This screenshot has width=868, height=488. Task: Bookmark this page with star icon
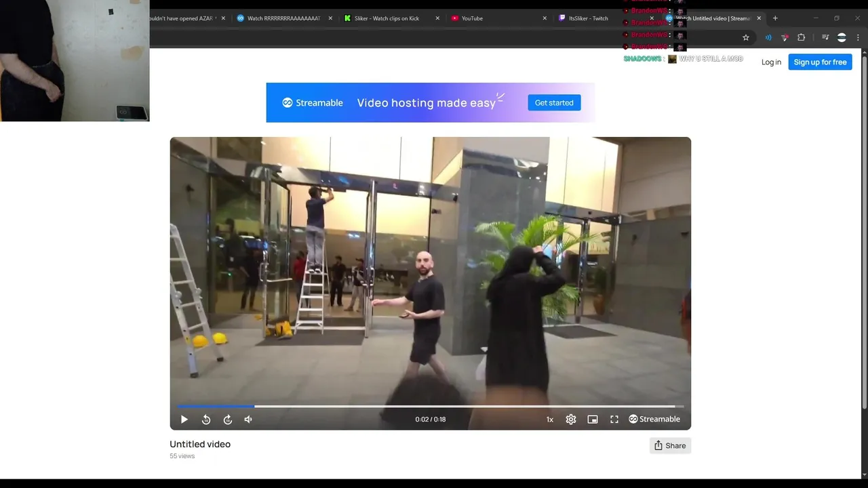click(746, 38)
